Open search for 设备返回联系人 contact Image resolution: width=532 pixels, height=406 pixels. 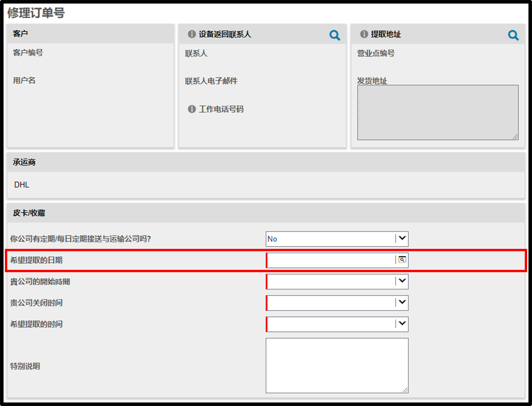tap(335, 35)
